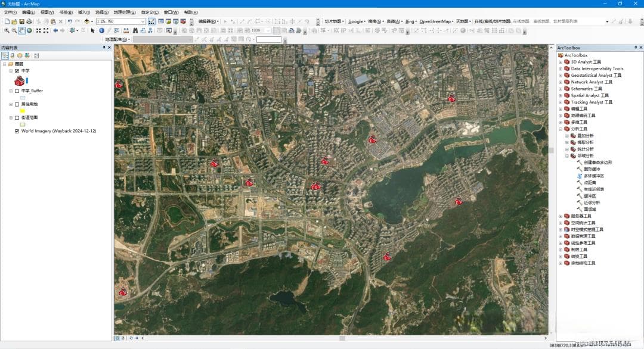
Task: Save the map document
Action: coord(22,21)
